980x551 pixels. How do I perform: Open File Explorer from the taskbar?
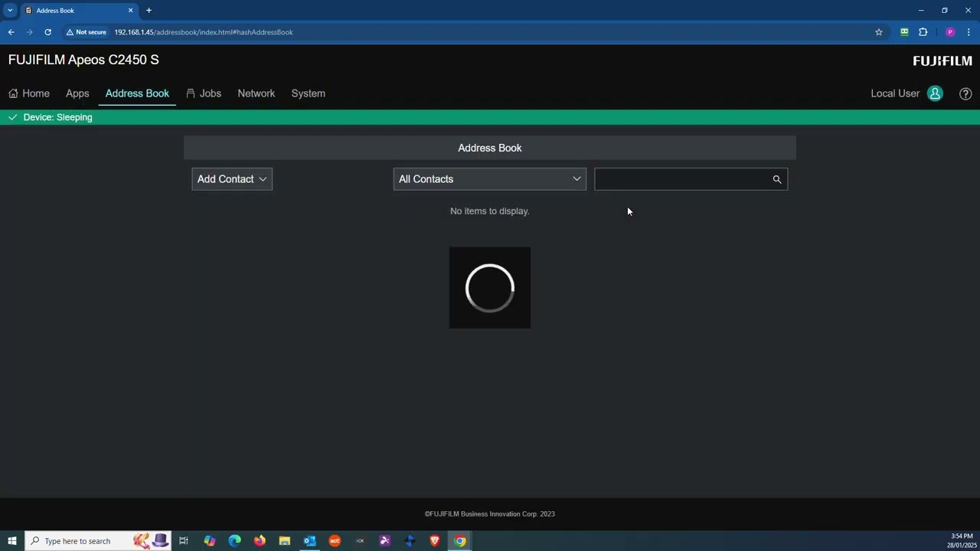(x=285, y=541)
